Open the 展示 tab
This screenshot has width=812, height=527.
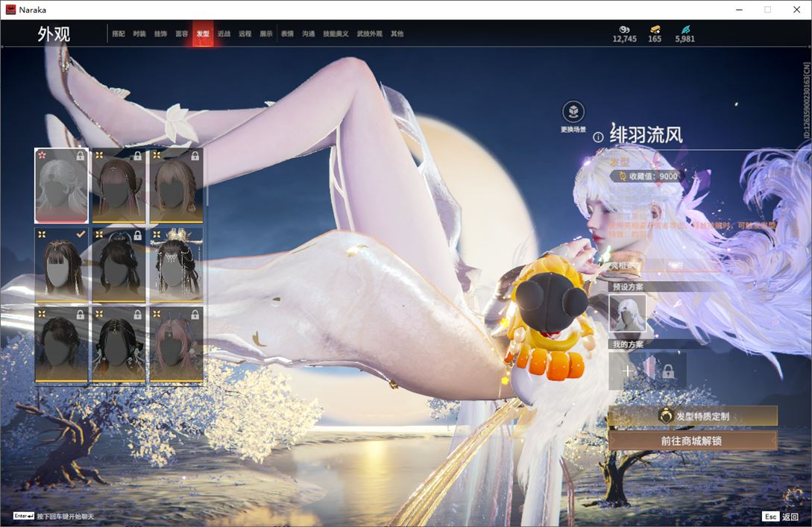click(x=266, y=34)
